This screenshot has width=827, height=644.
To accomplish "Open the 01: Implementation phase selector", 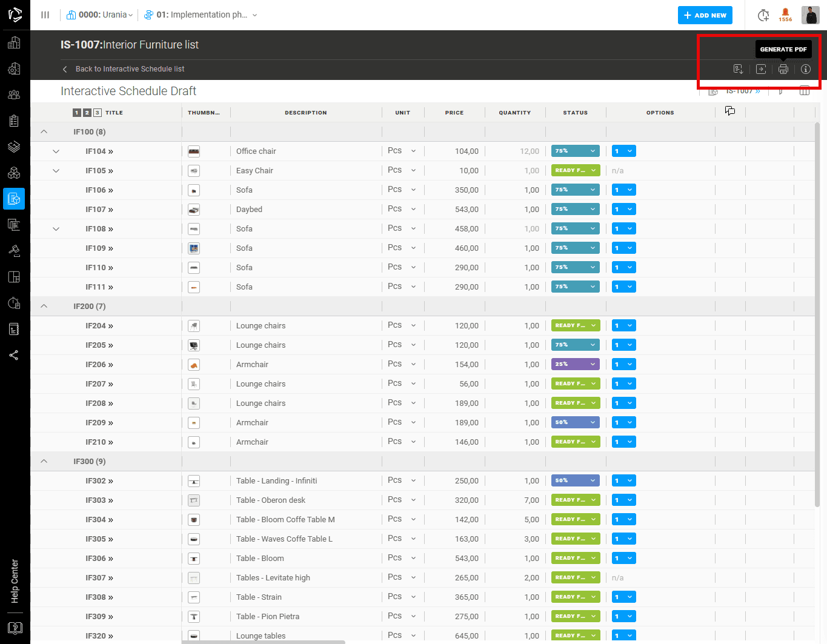I will point(201,15).
